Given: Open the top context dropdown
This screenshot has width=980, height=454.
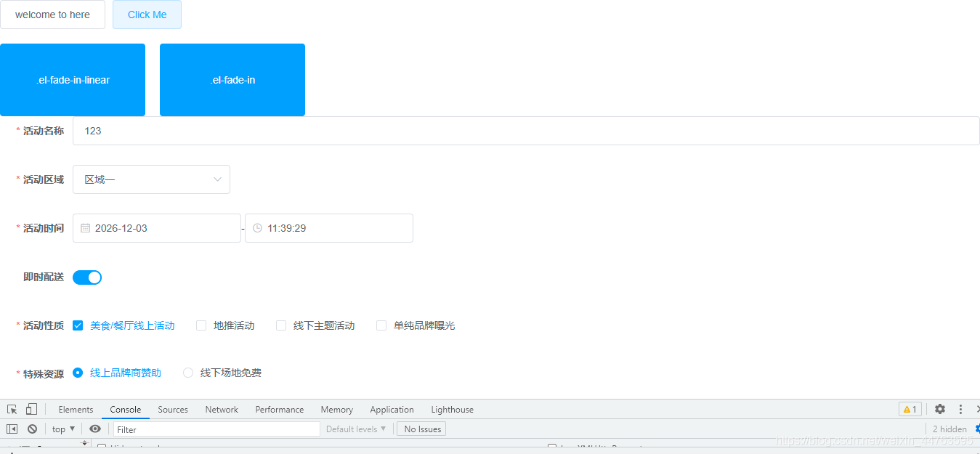Looking at the screenshot, I should [x=63, y=429].
